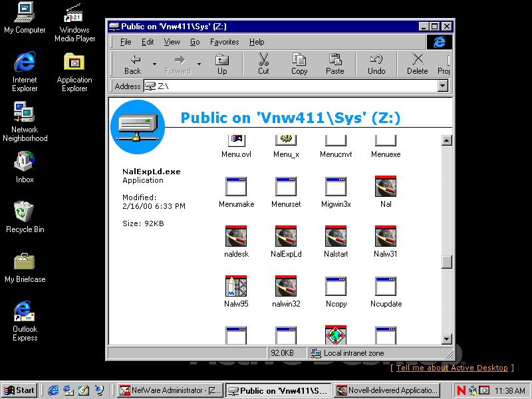
Task: Select the Menu.ovl file icon
Action: pyautogui.click(x=236, y=141)
